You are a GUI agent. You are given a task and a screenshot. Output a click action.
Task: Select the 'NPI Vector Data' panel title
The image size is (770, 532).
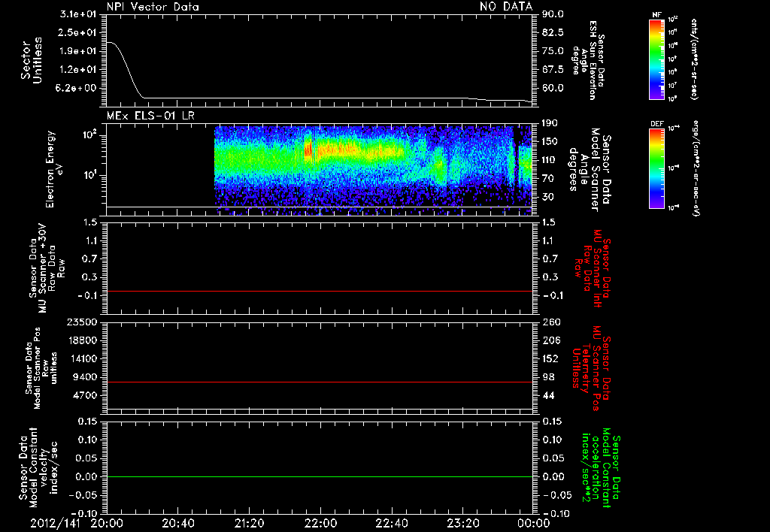coord(153,7)
